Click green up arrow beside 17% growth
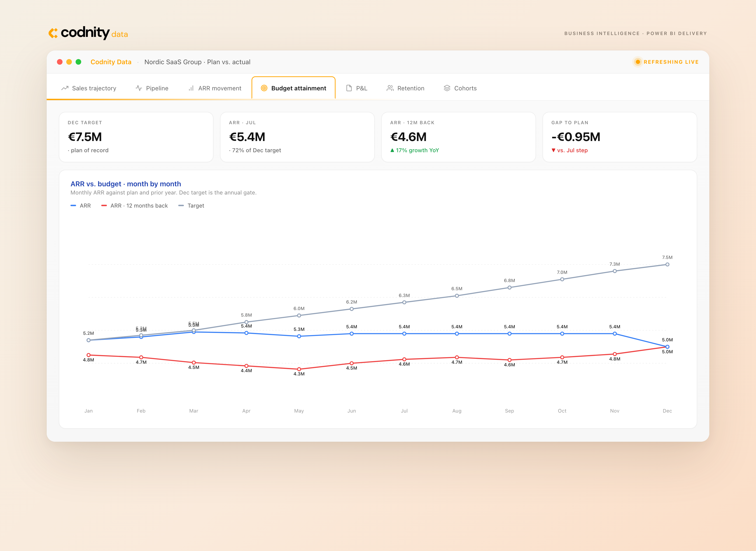Viewport: 756px width, 551px height. [392, 150]
